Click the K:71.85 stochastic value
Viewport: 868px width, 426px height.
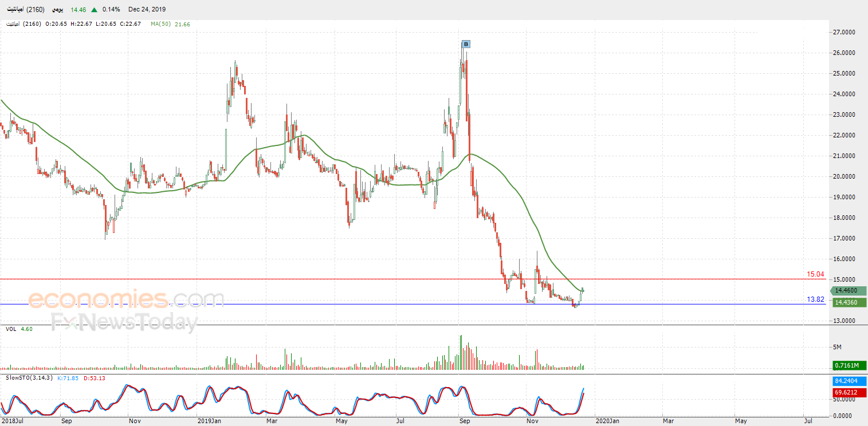[69, 378]
